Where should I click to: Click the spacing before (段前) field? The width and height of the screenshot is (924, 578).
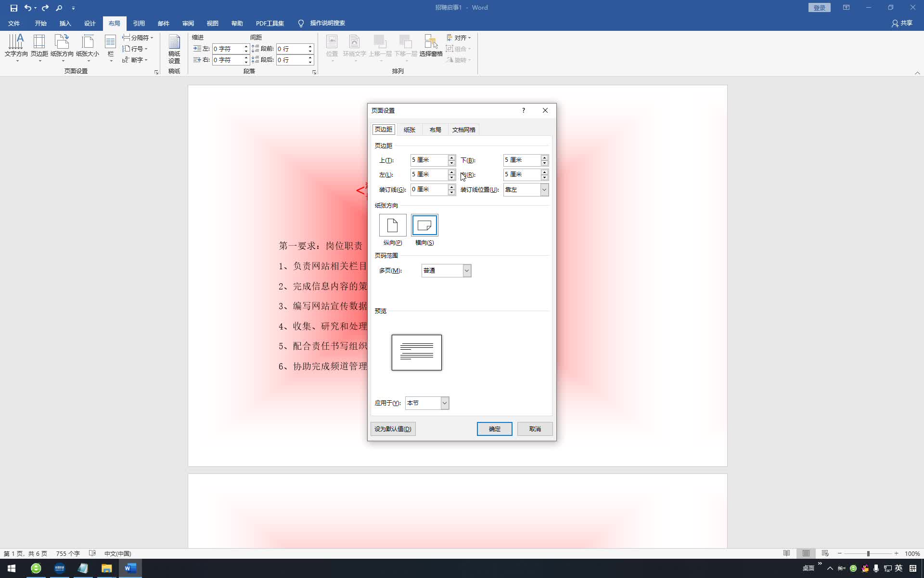pos(292,49)
